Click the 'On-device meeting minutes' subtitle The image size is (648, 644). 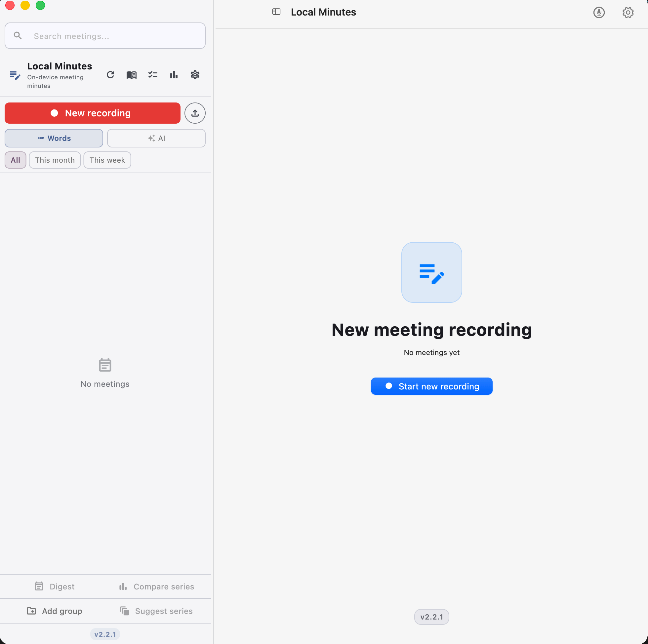[55, 82]
